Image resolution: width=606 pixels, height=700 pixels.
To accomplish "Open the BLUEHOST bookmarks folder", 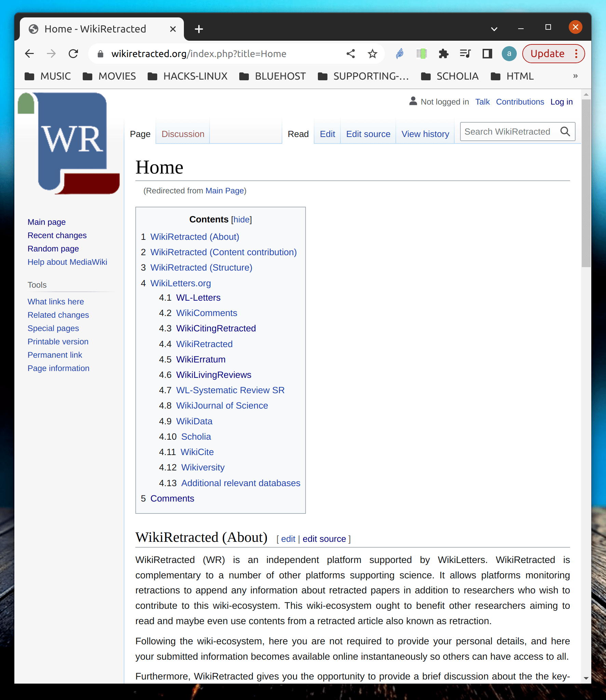I will pyautogui.click(x=273, y=76).
